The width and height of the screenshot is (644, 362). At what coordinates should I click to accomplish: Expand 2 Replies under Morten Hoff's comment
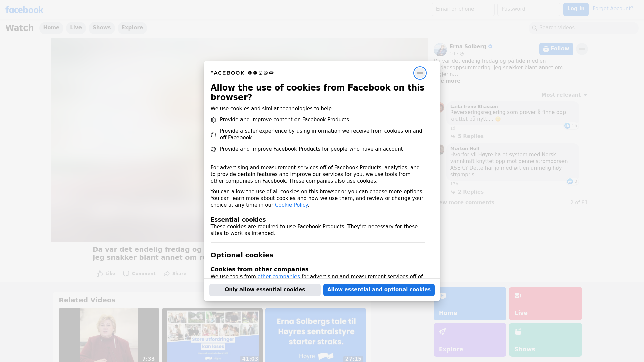tap(467, 192)
